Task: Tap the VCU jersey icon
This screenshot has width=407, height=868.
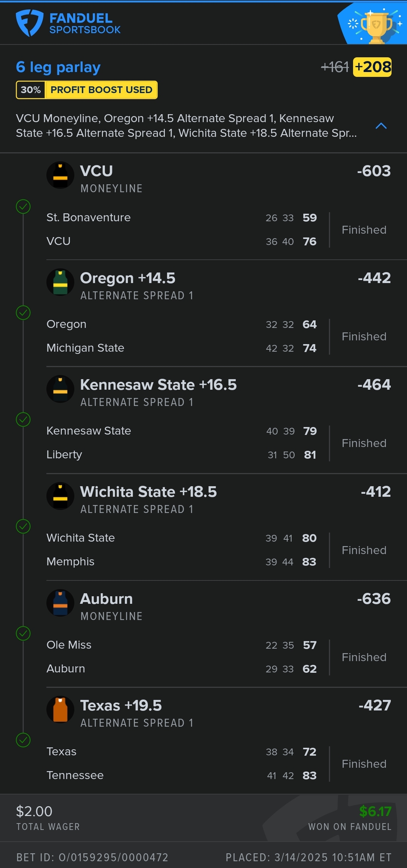Action: [x=60, y=175]
